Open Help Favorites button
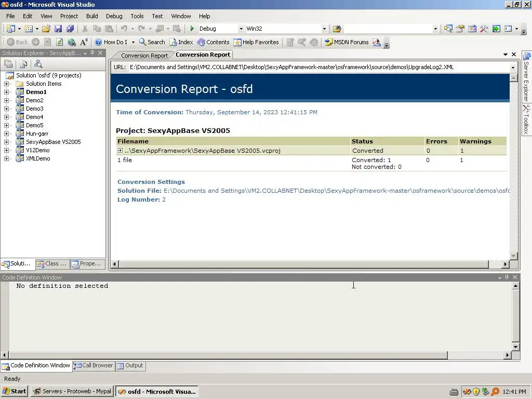This screenshot has width=532, height=399. click(x=256, y=42)
